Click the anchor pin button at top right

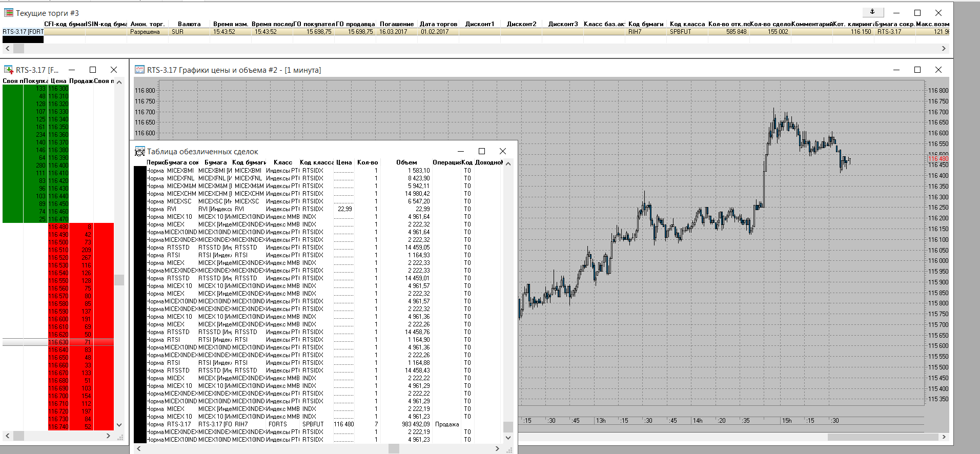pyautogui.click(x=872, y=12)
